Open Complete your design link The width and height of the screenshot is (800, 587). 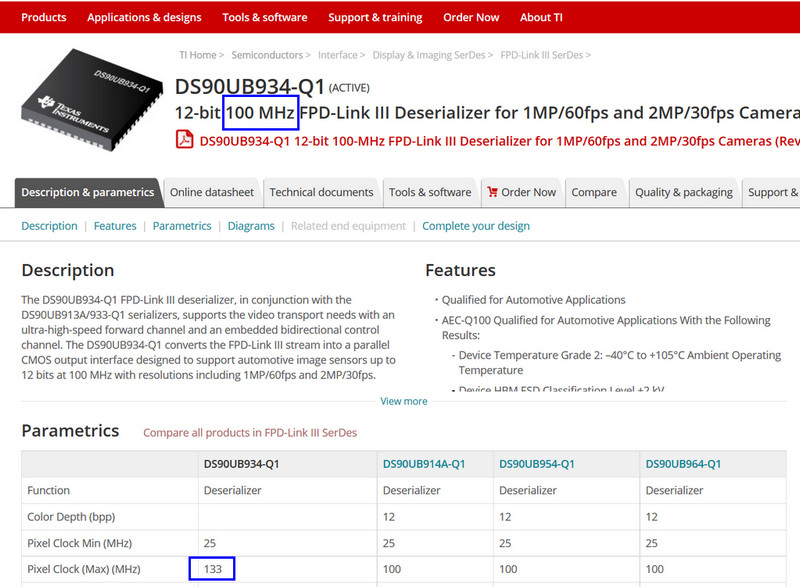point(476,226)
